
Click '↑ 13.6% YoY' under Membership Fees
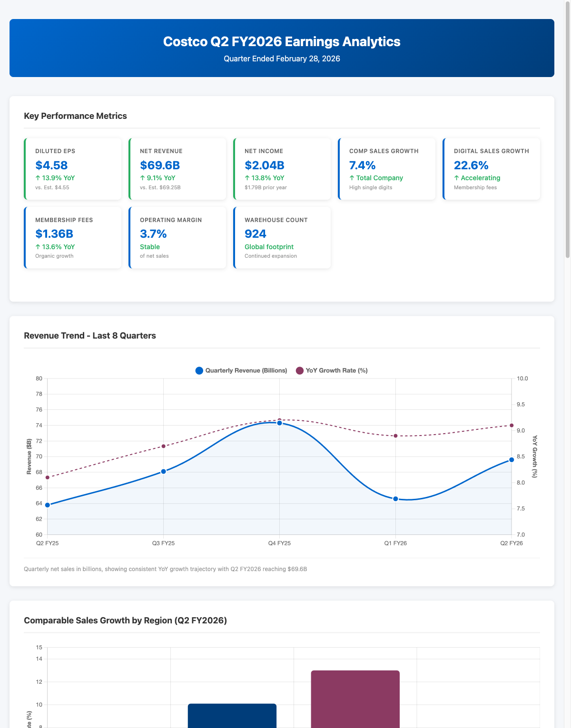point(55,247)
